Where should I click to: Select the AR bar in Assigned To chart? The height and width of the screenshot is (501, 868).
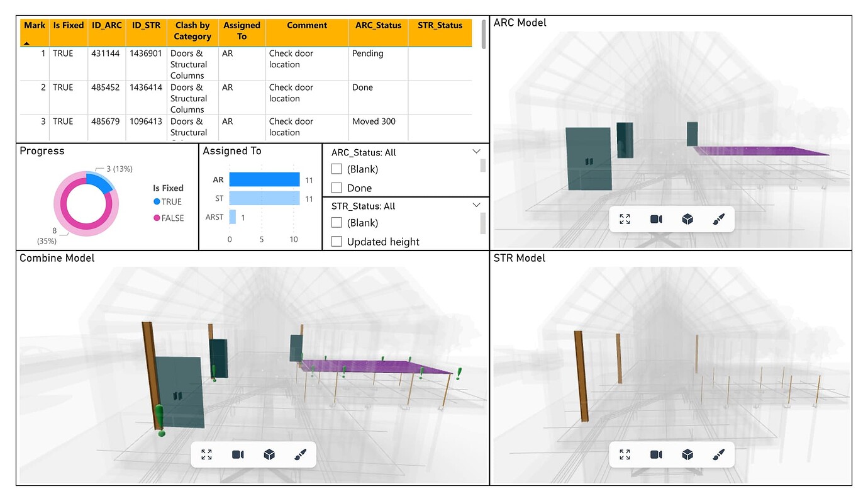(x=264, y=179)
